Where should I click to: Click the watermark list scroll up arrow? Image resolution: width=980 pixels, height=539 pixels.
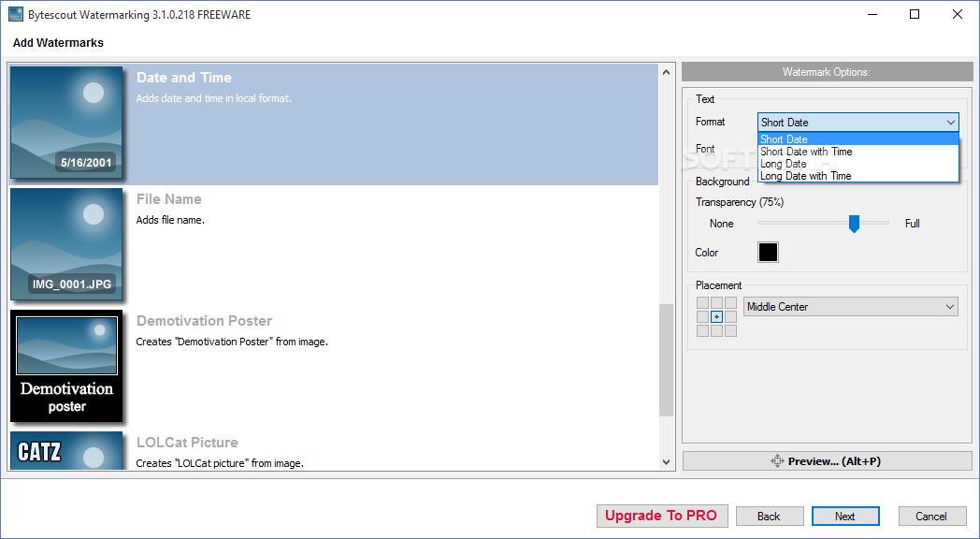coord(666,73)
